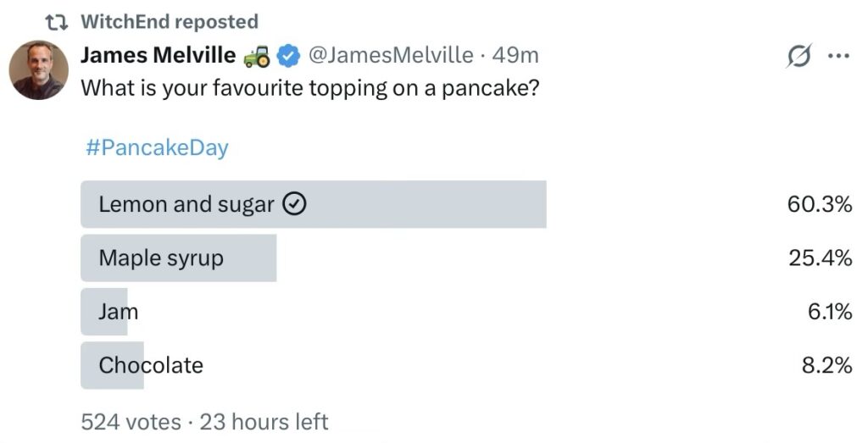868x443 pixels.
Task: Open the three-dot more options menu
Action: (837, 57)
